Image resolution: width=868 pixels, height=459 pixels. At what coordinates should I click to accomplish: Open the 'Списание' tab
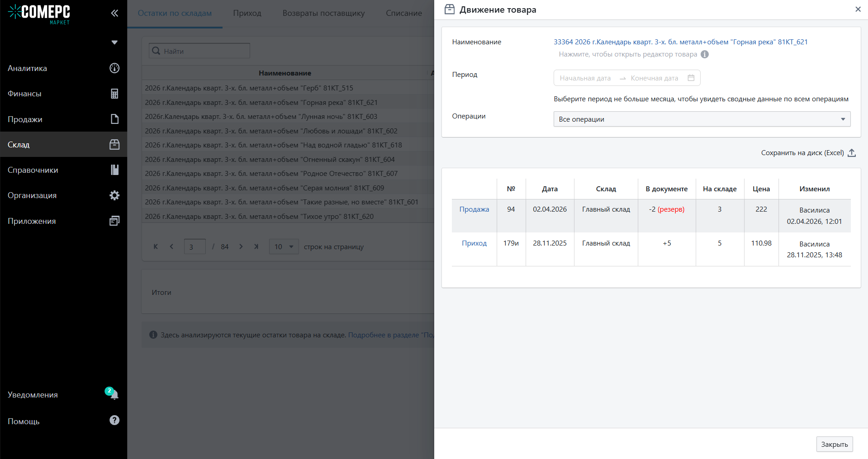(x=403, y=13)
